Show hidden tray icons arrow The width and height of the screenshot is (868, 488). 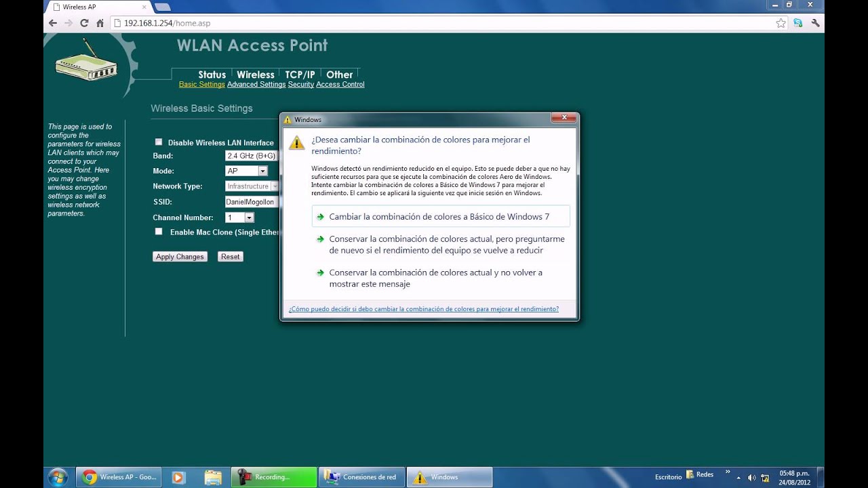738,477
